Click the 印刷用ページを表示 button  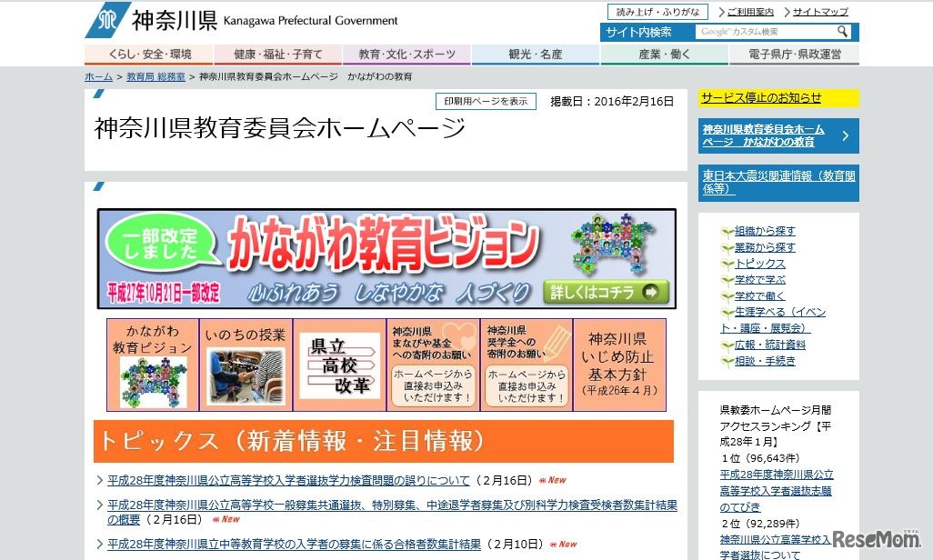click(x=486, y=101)
